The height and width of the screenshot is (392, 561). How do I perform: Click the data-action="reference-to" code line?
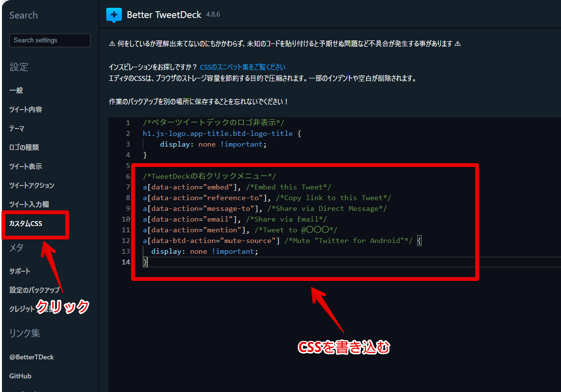pyautogui.click(x=267, y=198)
